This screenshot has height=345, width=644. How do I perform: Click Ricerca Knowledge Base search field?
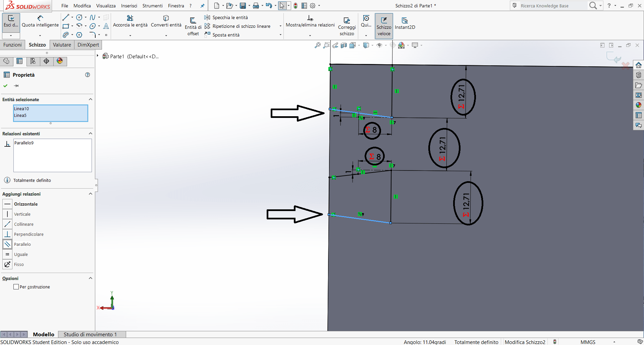click(553, 6)
